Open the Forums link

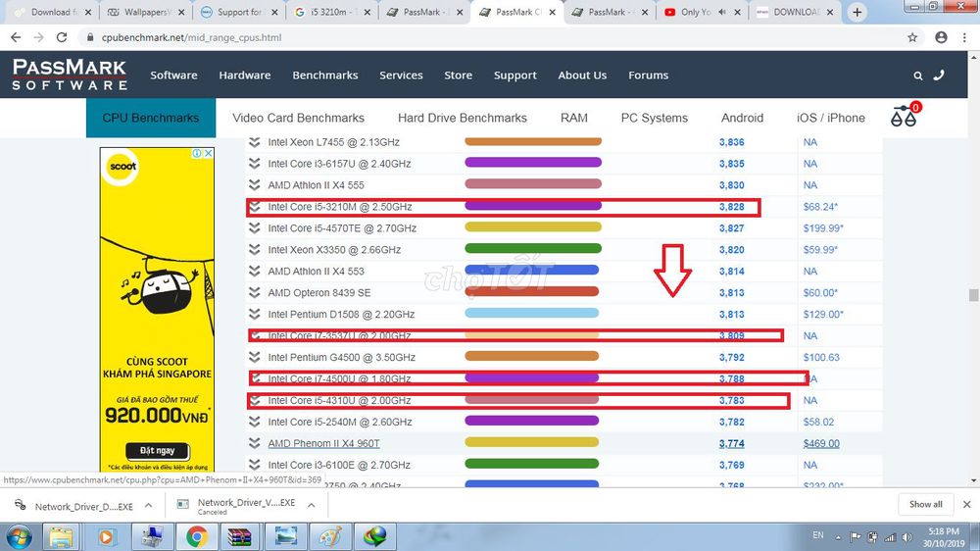648,75
